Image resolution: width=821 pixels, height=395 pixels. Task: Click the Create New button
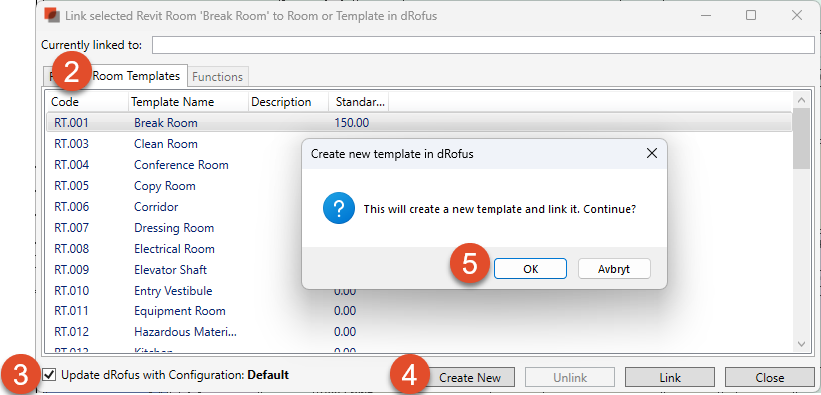[x=470, y=377]
